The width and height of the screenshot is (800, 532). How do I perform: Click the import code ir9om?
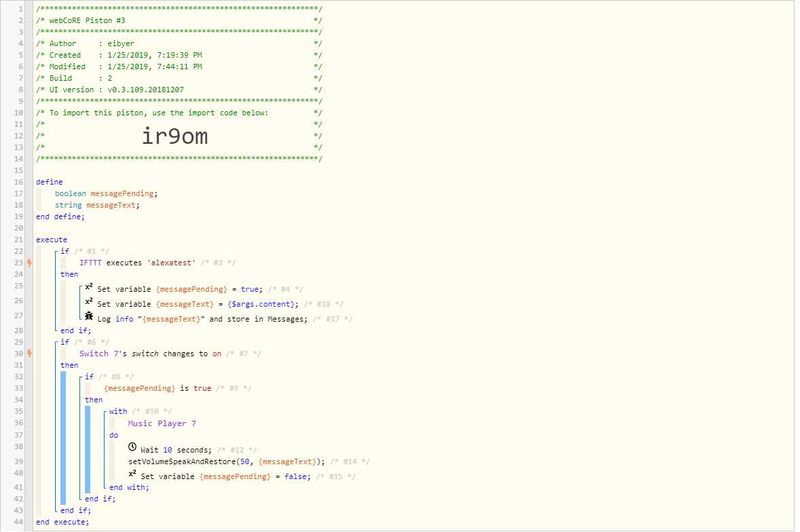(x=175, y=136)
